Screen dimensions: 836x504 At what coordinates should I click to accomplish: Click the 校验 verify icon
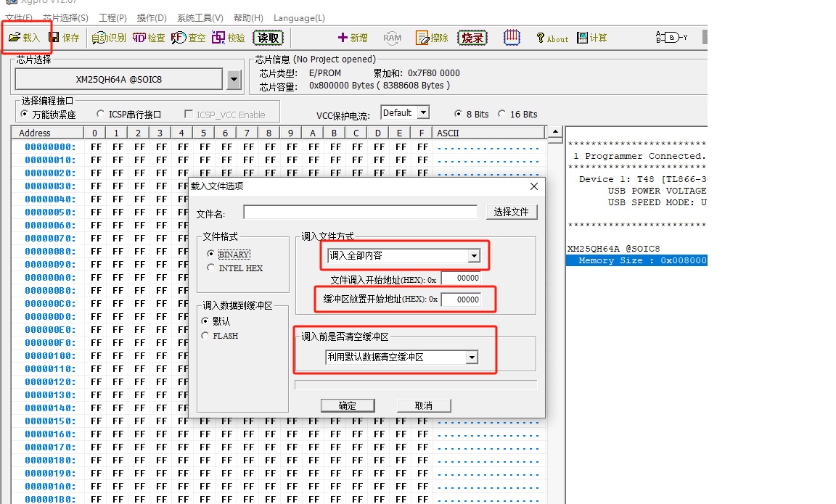(x=228, y=38)
